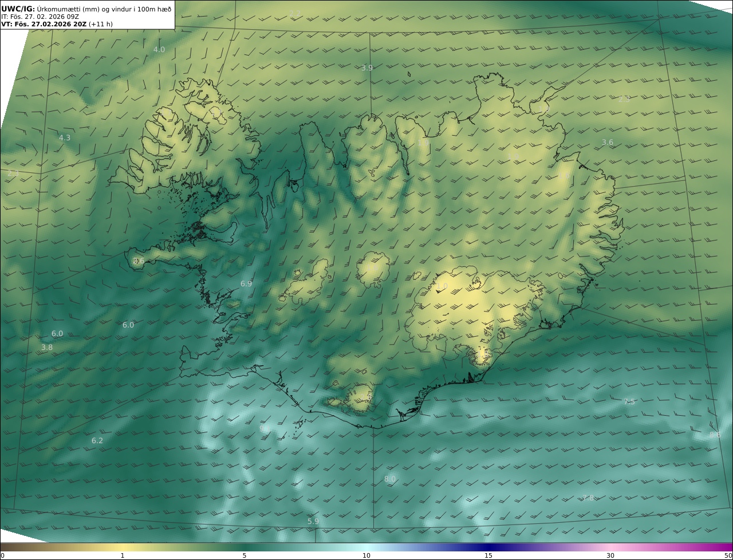Click the 7.8 map value label
Viewport: 733px width, 560px height.
(588, 498)
